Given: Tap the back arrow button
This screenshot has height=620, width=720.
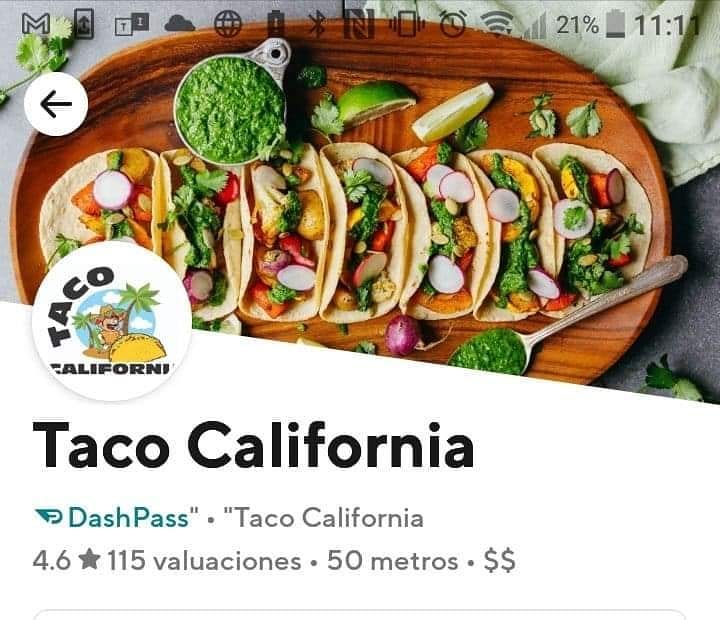Looking at the screenshot, I should click(56, 104).
